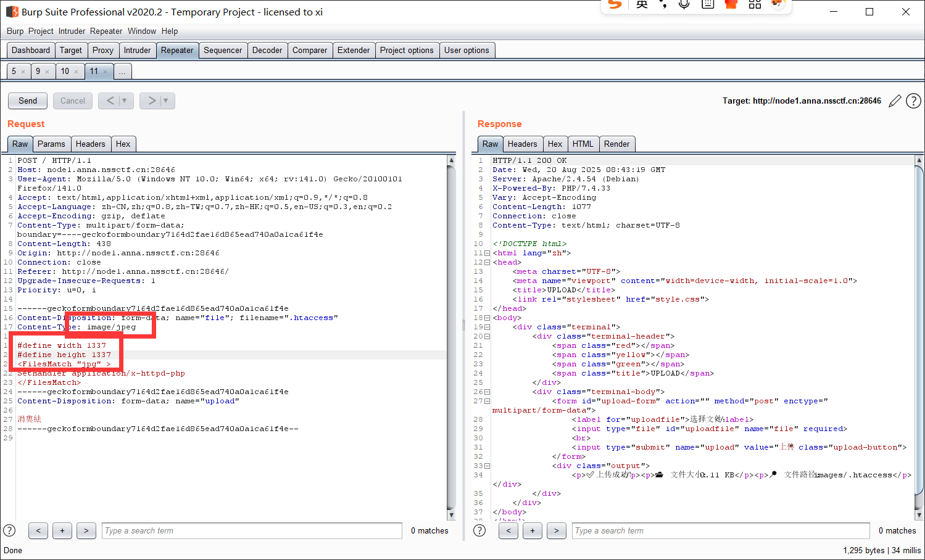Screen dimensions: 925x560
Task: Add new Repeater tab with ellipsis
Action: pyautogui.click(x=122, y=72)
